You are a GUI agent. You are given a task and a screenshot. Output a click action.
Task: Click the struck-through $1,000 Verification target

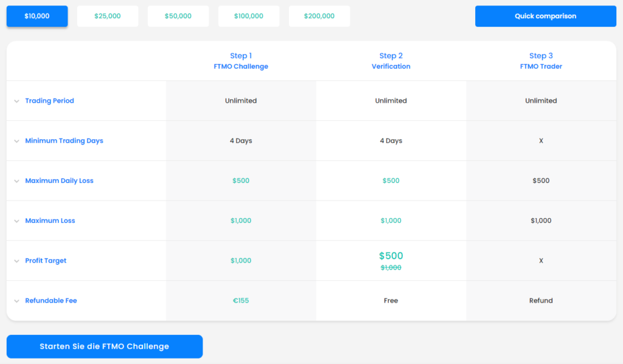click(391, 268)
